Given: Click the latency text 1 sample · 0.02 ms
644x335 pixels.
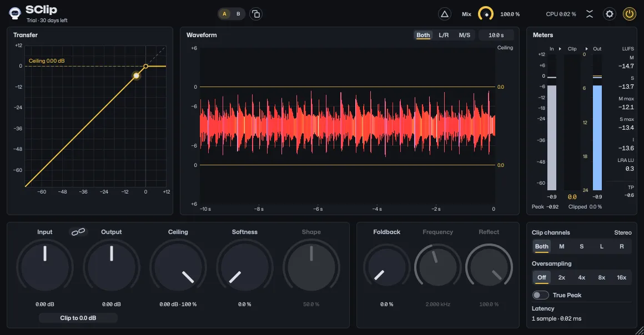Looking at the screenshot, I should point(556,318).
